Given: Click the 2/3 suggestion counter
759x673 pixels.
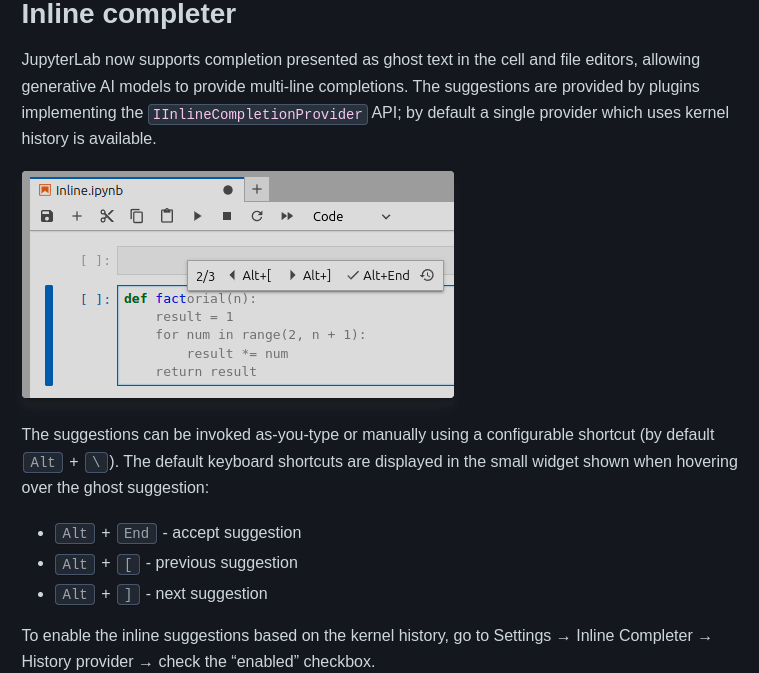Looking at the screenshot, I should coord(205,276).
